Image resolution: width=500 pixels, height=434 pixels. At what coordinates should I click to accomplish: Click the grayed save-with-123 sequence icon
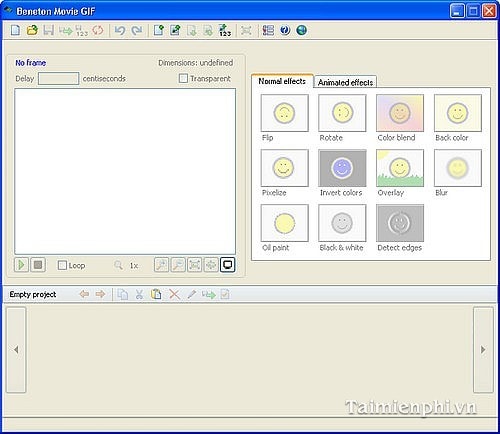[82, 31]
